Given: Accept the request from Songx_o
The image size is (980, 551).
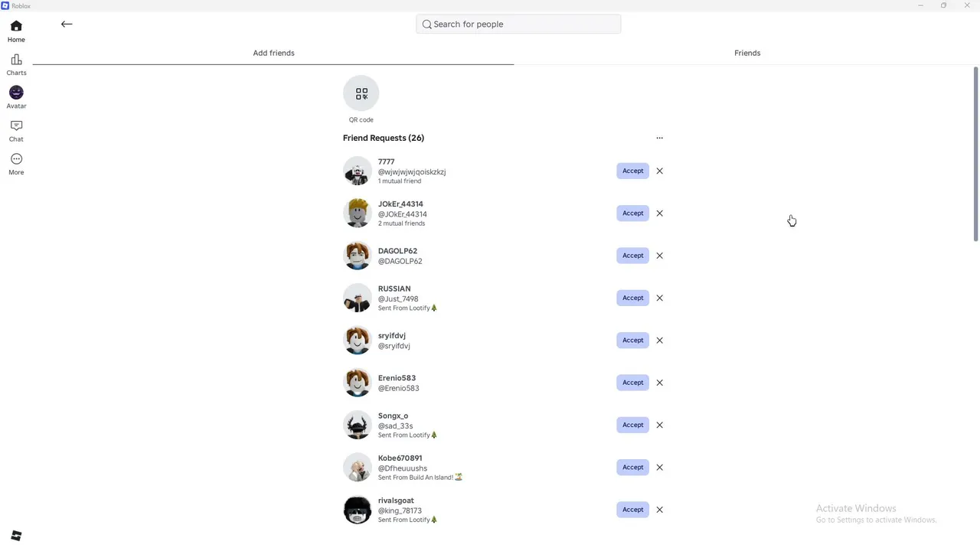Looking at the screenshot, I should (632, 425).
